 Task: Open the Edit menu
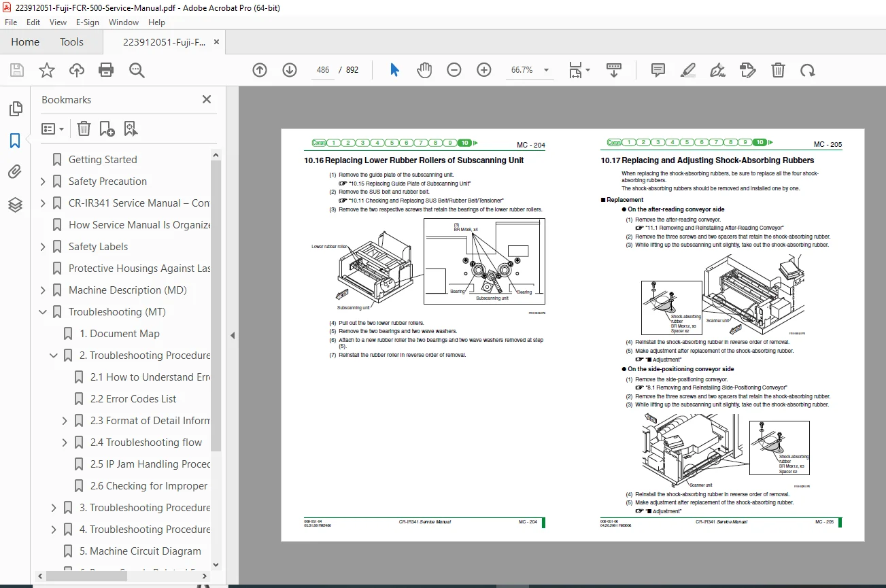click(x=33, y=22)
